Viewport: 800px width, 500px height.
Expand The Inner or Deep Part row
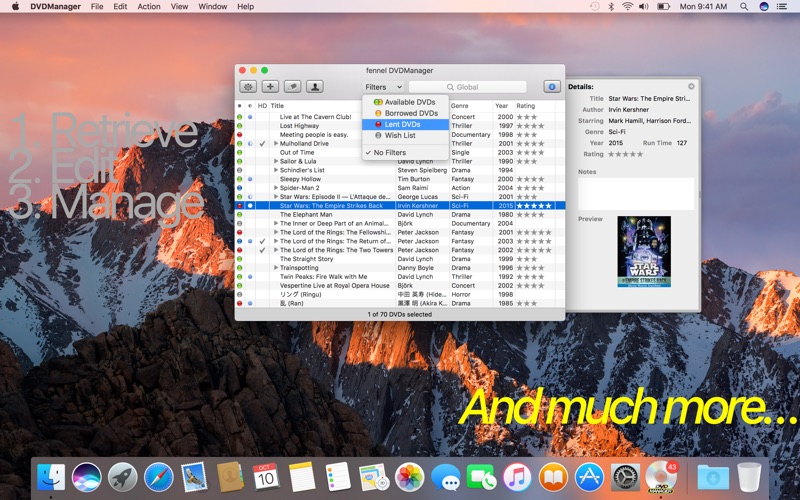(x=276, y=223)
